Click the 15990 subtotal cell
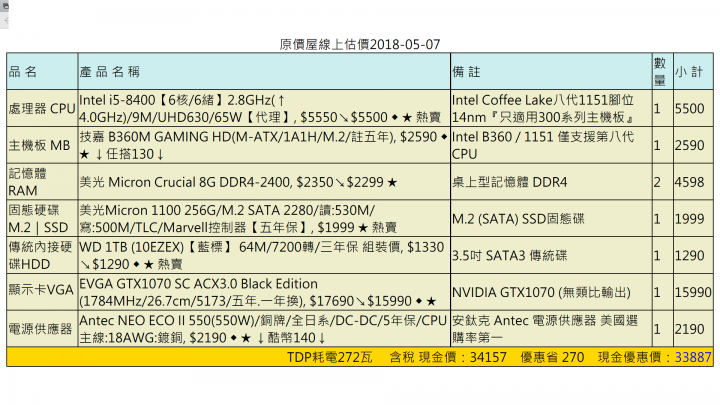 tap(693, 292)
